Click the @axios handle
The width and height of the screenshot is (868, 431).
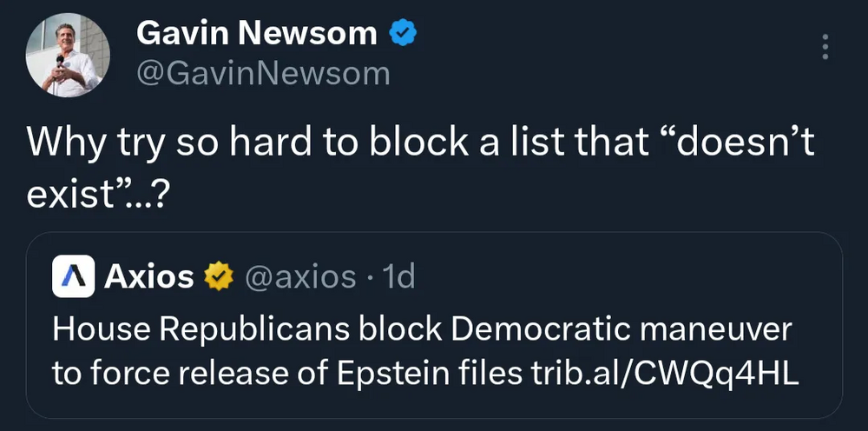click(x=301, y=277)
